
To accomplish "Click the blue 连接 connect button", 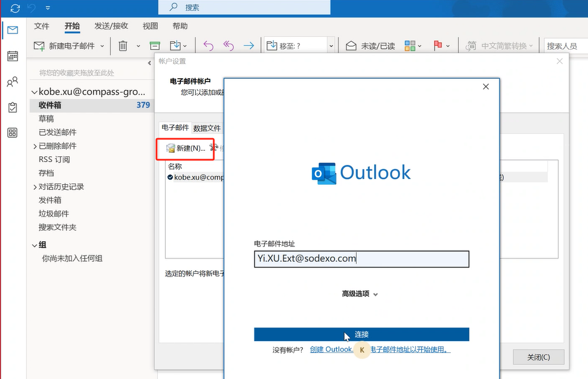I will [x=362, y=334].
